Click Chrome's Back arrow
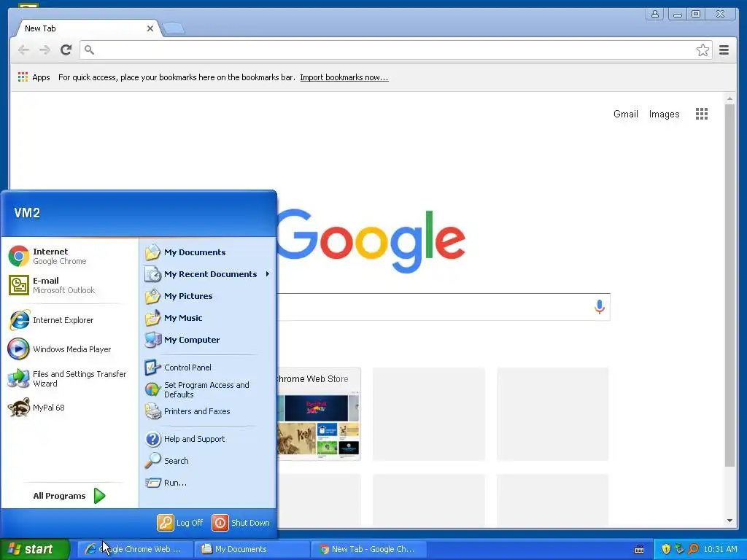This screenshot has height=560, width=747. [x=23, y=50]
